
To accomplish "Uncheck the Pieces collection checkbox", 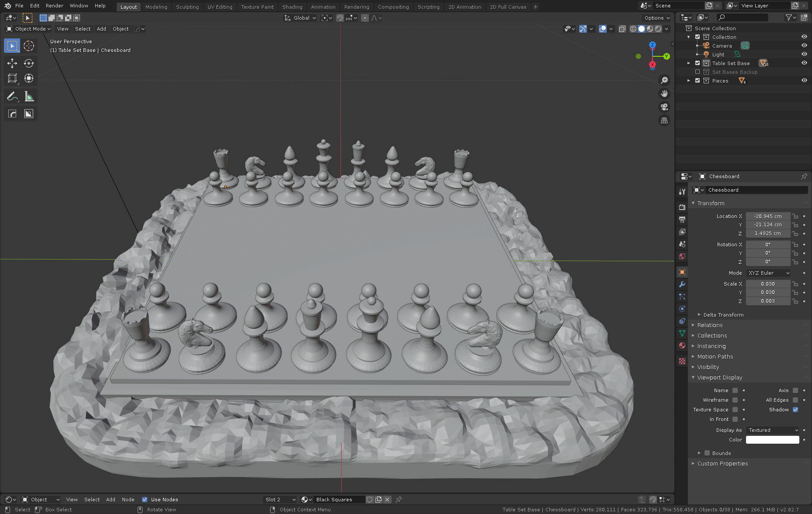I will tap(697, 81).
